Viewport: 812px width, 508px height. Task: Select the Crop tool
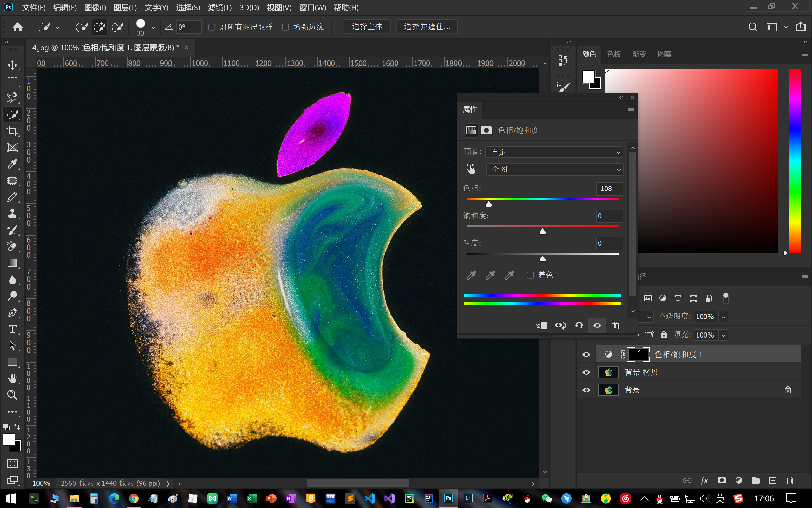coord(12,131)
